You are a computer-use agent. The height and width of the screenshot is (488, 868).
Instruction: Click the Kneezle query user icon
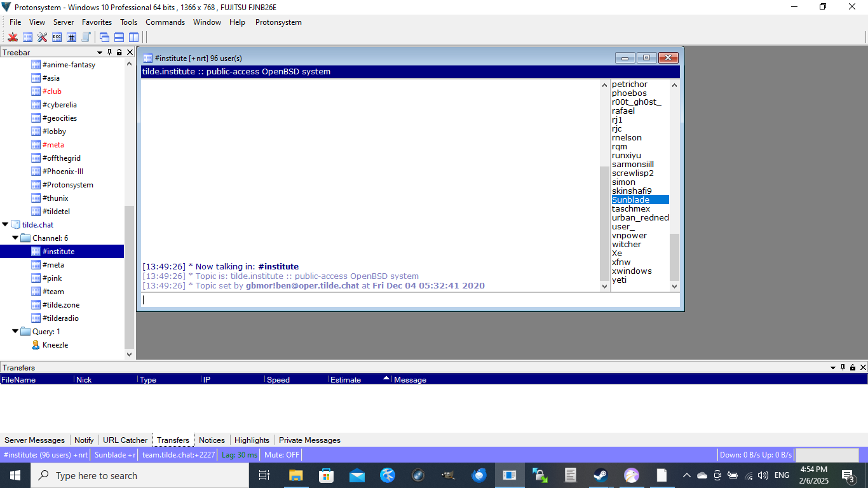coord(36,345)
